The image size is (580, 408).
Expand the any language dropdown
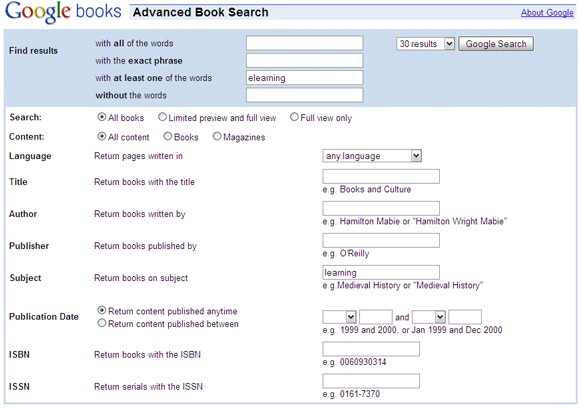[x=372, y=156]
